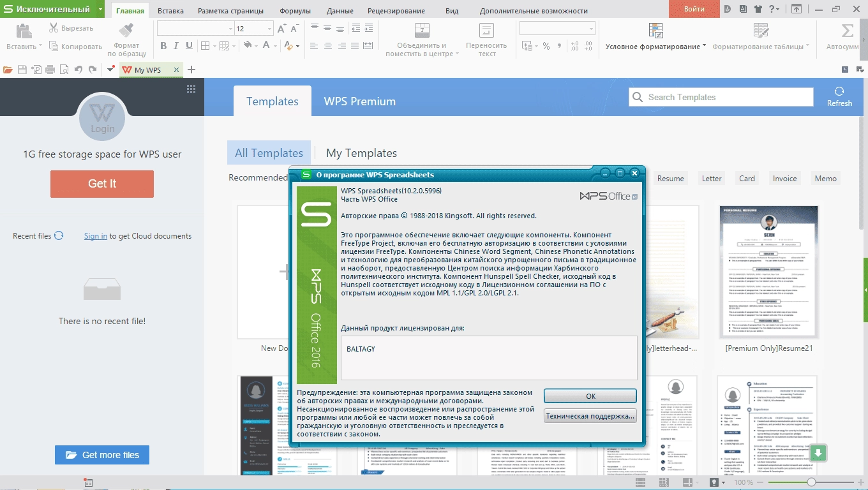
Task: Toggle italic formatting
Action: 176,46
